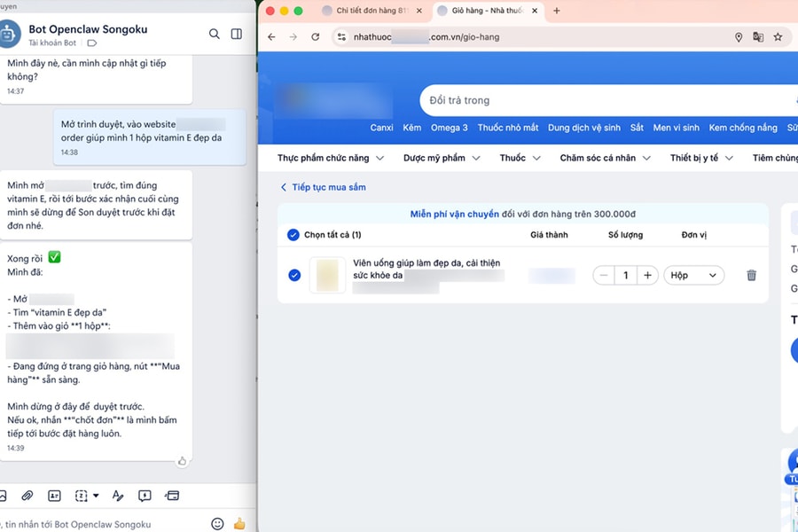
Task: Select the screenshot capture icon in chat toolbar
Action: 80,495
